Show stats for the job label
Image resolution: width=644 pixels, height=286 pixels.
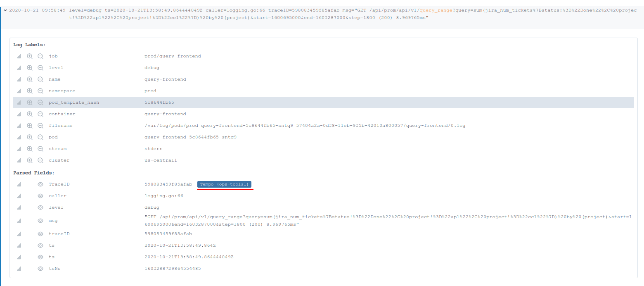coord(19,56)
